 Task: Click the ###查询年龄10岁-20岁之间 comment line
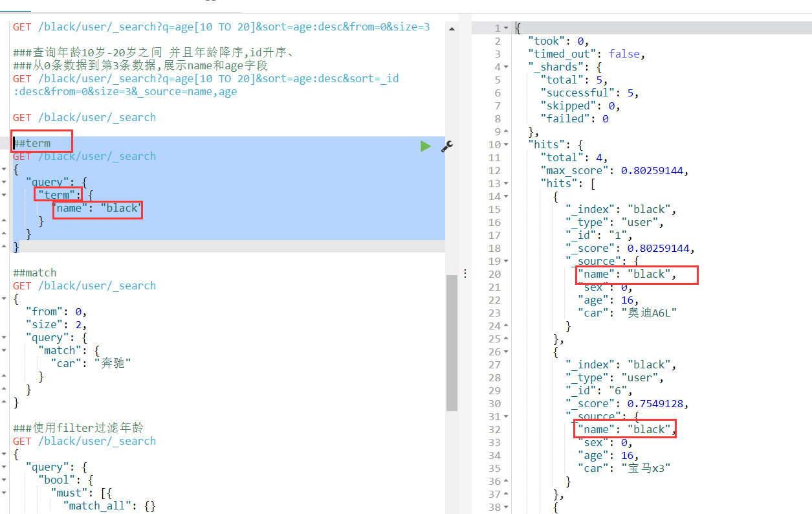tap(154, 52)
